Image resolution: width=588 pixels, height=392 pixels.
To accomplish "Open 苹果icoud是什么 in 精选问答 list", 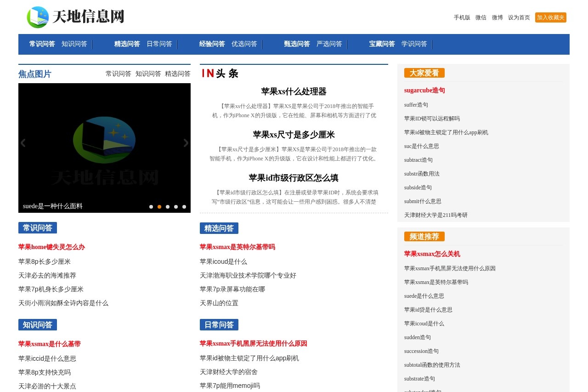I will coord(223,261).
